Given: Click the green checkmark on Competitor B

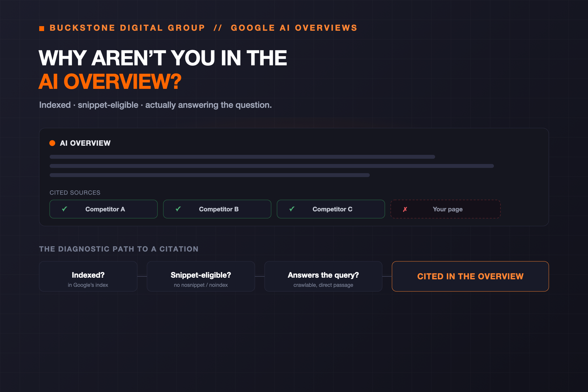Looking at the screenshot, I should tap(178, 209).
